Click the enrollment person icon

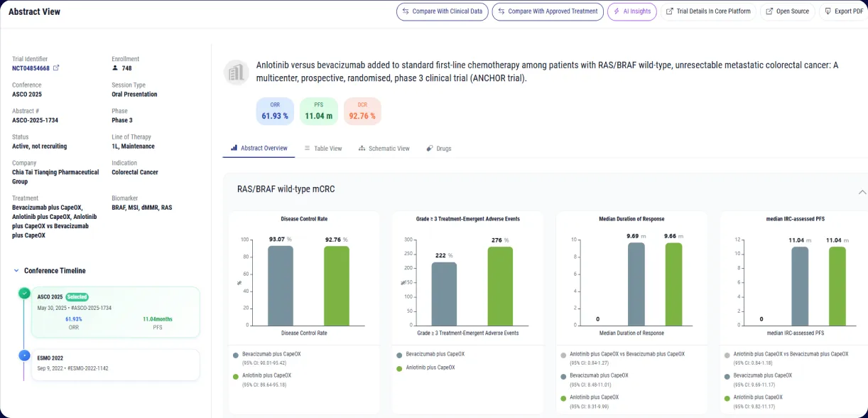coord(115,68)
